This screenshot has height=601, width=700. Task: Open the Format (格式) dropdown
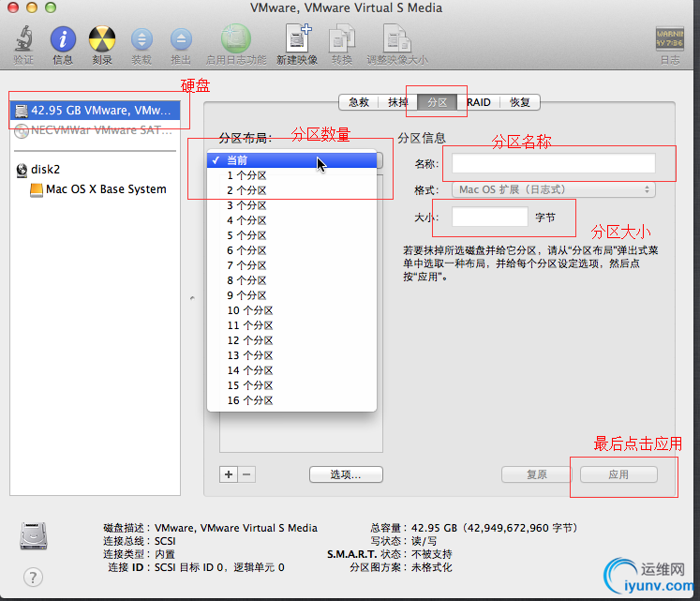[x=554, y=189]
